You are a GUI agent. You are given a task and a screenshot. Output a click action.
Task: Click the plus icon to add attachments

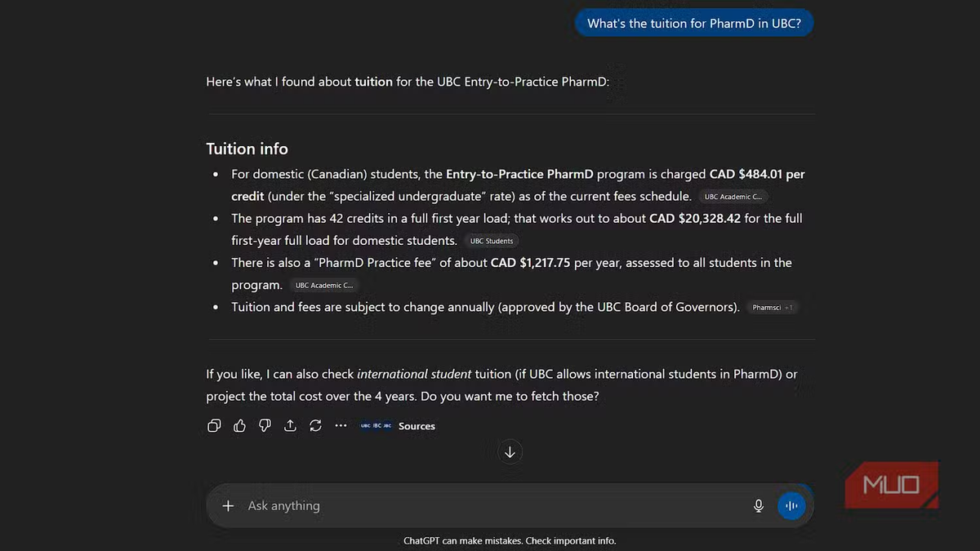[228, 506]
